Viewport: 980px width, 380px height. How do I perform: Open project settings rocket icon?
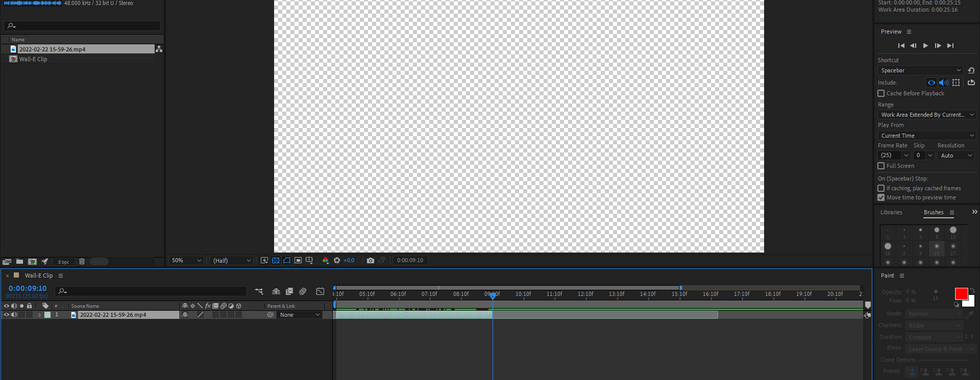click(x=44, y=261)
